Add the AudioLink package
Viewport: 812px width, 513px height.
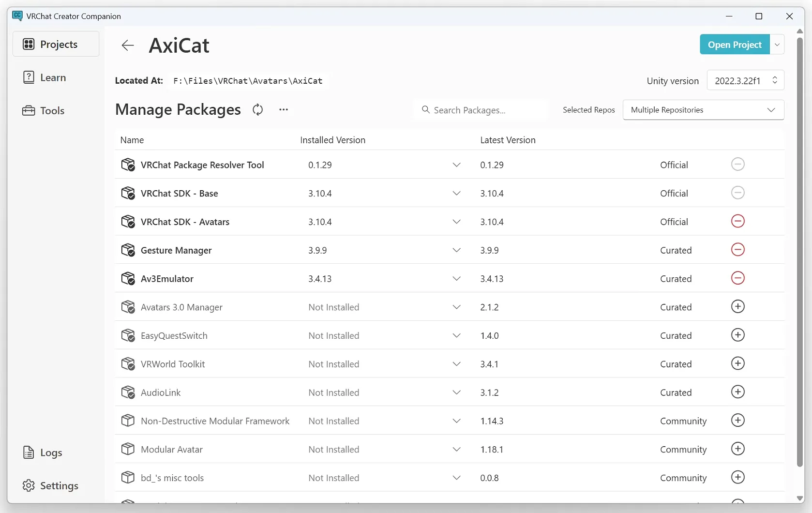(x=737, y=392)
